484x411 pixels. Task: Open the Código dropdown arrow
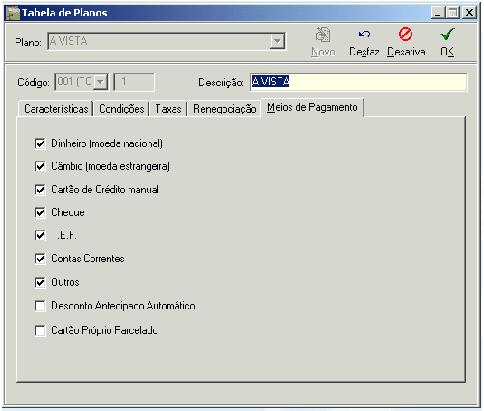(x=100, y=82)
